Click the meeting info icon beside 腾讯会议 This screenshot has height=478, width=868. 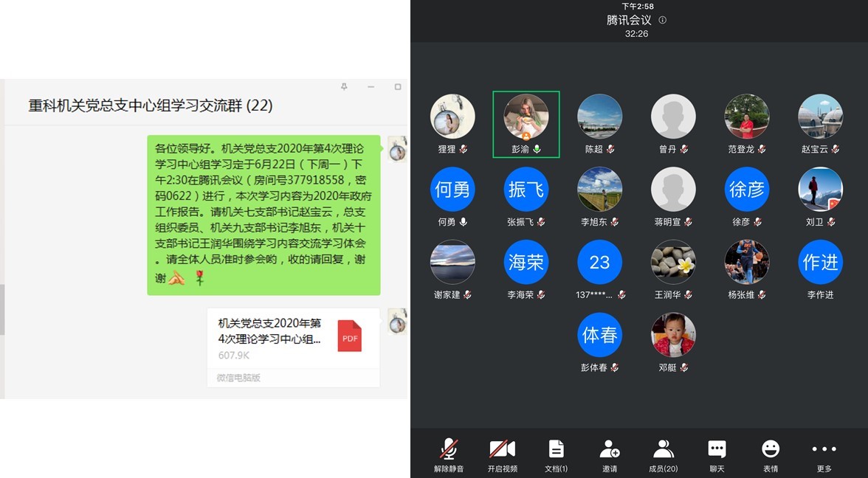point(662,20)
